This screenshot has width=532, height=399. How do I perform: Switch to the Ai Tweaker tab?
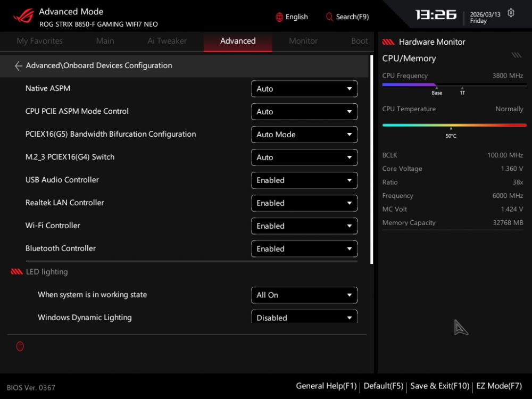pos(167,41)
